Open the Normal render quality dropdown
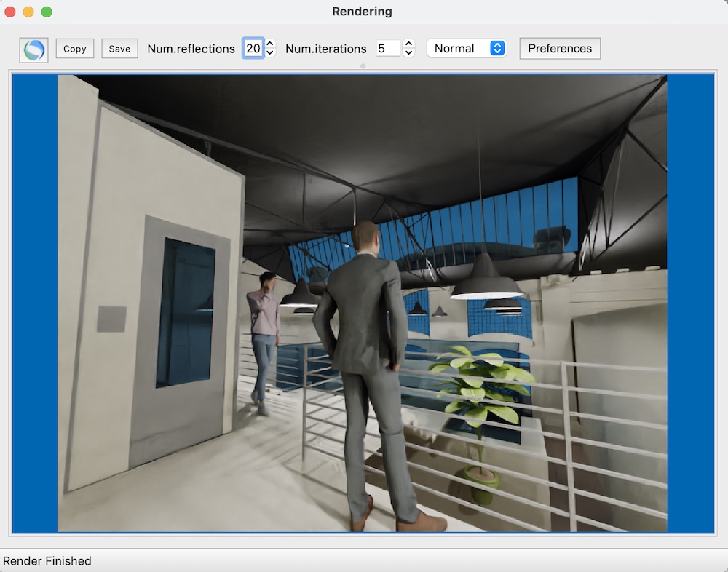The height and width of the screenshot is (572, 728). pyautogui.click(x=466, y=49)
